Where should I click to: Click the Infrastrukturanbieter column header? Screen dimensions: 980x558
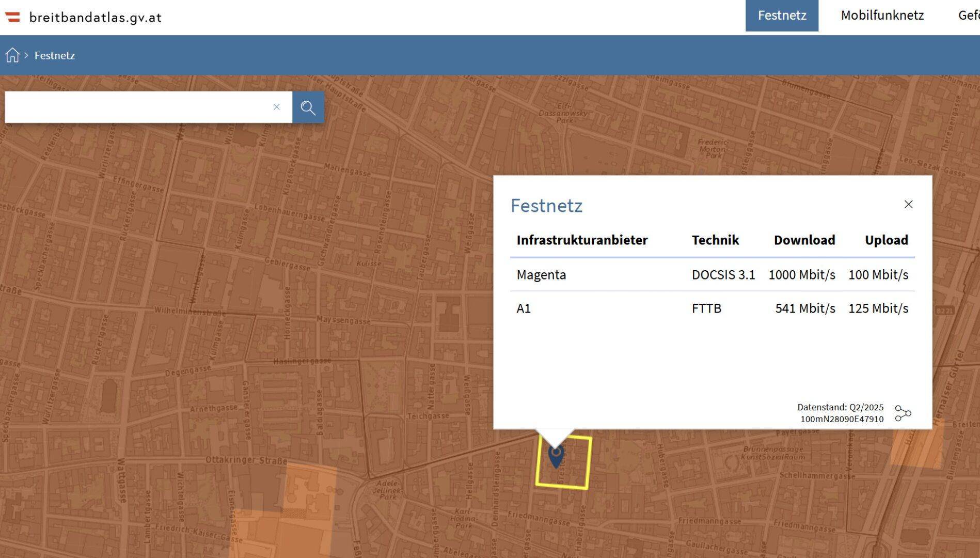[582, 240]
